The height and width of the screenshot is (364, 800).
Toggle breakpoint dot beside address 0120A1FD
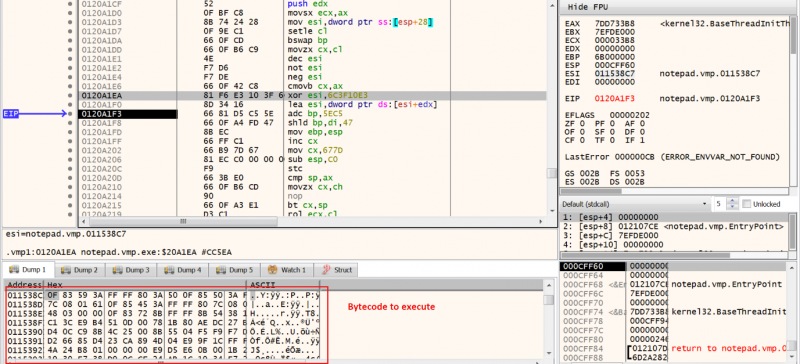70,132
